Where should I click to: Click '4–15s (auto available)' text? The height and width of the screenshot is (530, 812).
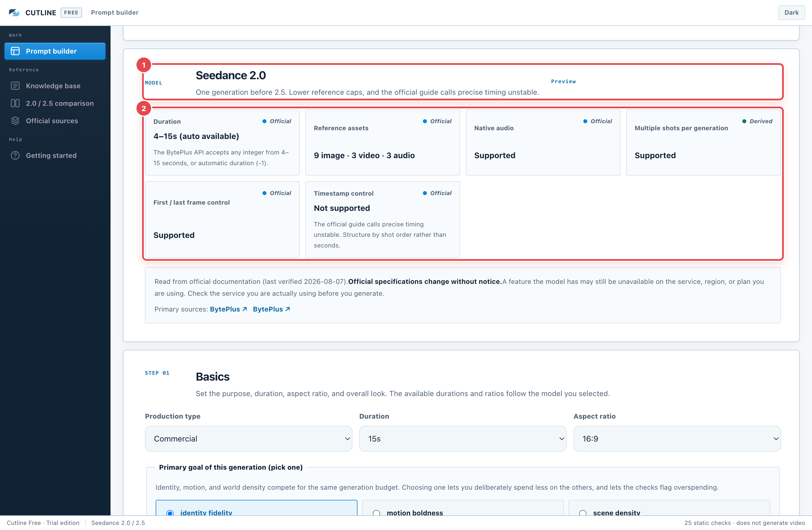[x=196, y=136]
